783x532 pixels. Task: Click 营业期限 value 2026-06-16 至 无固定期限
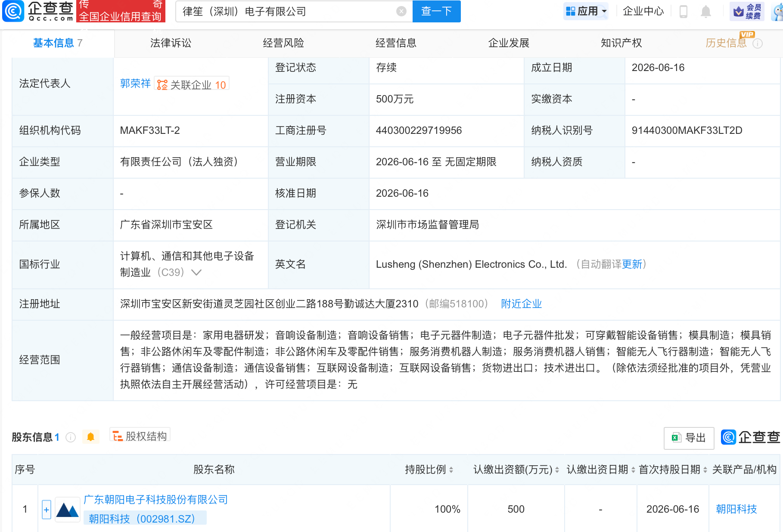(436, 162)
